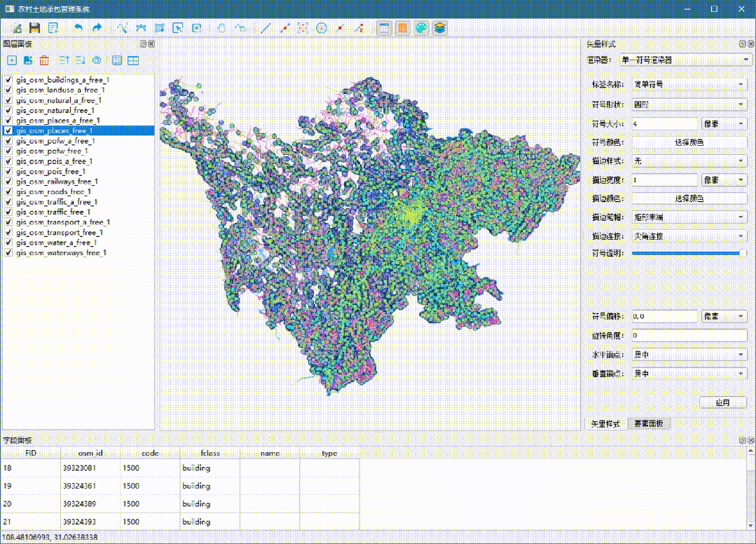Image resolution: width=756 pixels, height=544 pixels.
Task: Switch to the 要素面板 tab
Action: pyautogui.click(x=649, y=423)
